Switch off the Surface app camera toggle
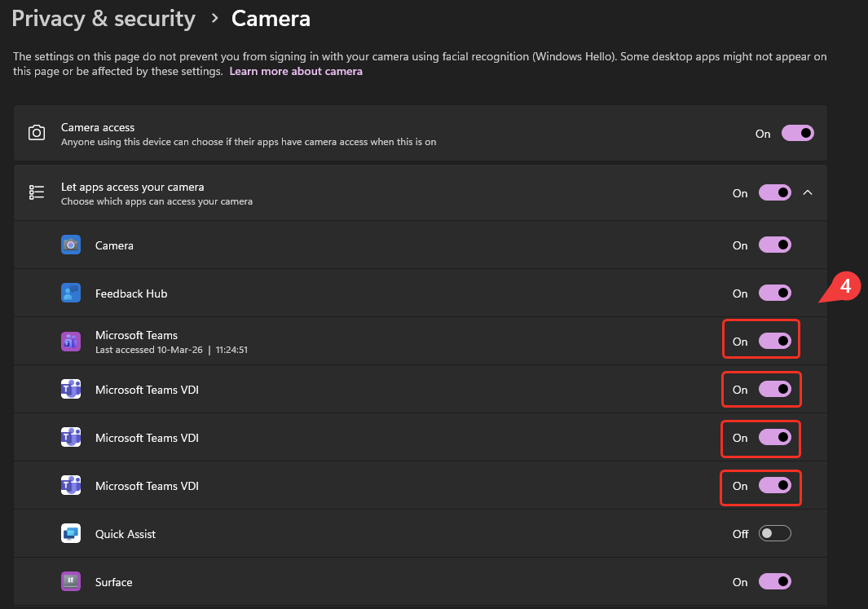 click(x=775, y=581)
